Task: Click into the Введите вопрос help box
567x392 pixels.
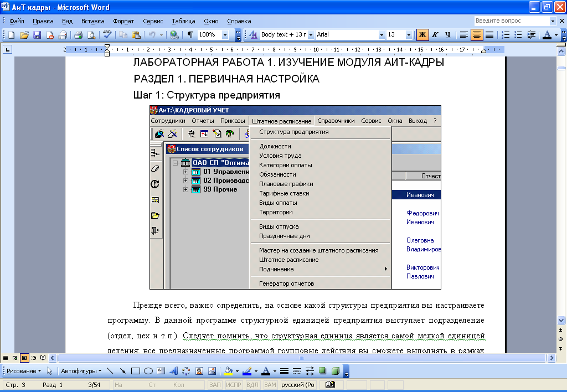Action: coord(512,21)
